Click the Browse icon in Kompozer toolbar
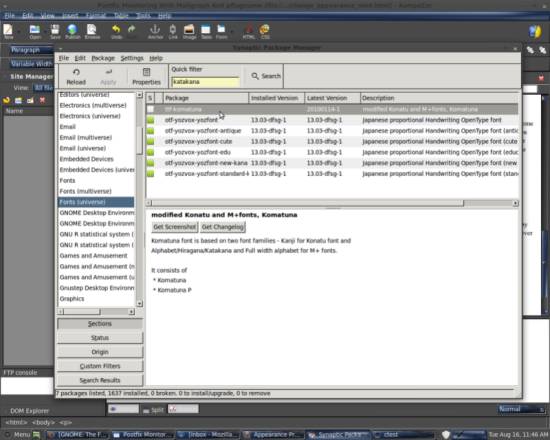Viewport: 550px width, 440px height. [92, 31]
